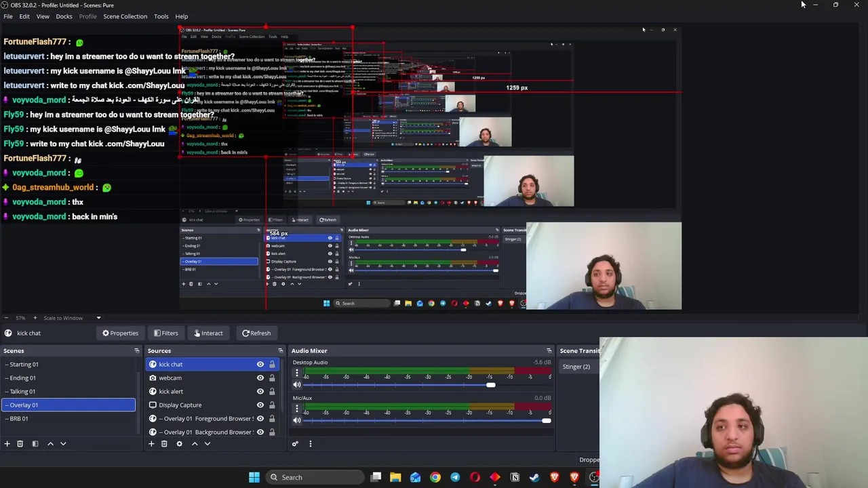Mute Mic/Aux speaker icon
Image resolution: width=868 pixels, height=488 pixels.
pyautogui.click(x=296, y=420)
